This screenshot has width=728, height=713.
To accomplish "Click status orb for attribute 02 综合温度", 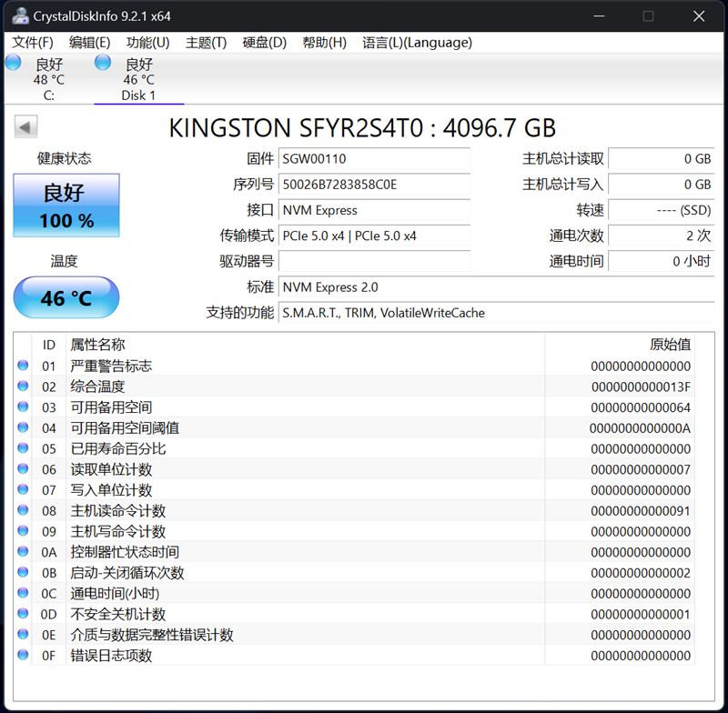I will point(24,387).
